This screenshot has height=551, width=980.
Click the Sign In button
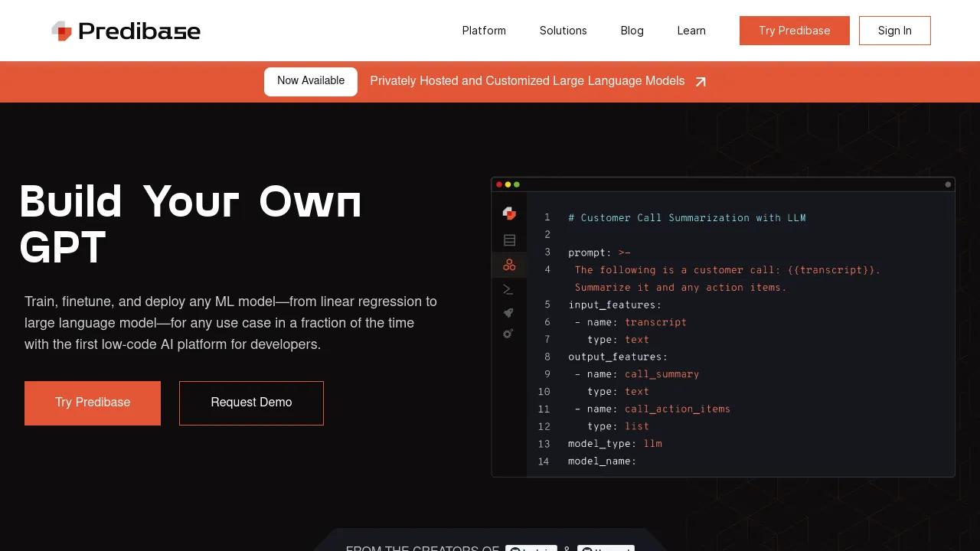coord(895,31)
